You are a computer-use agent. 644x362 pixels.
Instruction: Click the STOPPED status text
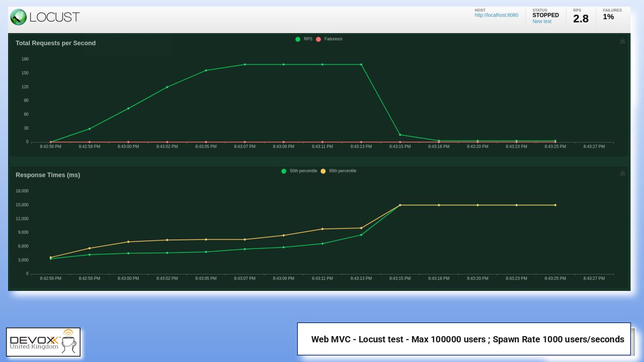click(x=546, y=15)
